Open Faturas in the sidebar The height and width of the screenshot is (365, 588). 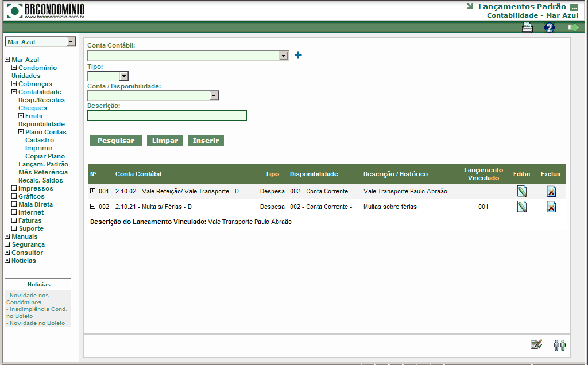click(x=30, y=220)
